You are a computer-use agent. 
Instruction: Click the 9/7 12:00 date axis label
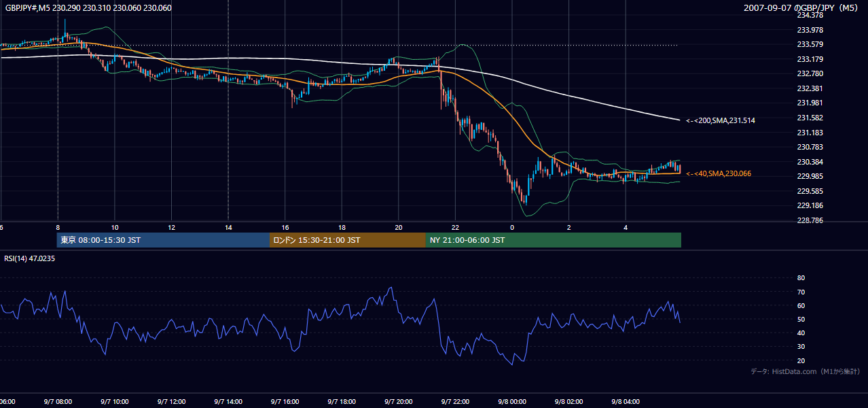(x=171, y=402)
